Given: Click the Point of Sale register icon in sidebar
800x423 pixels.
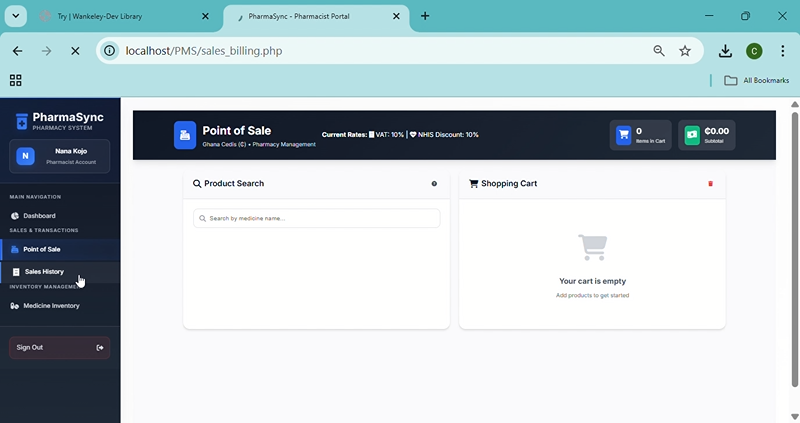Looking at the screenshot, I should click(15, 250).
